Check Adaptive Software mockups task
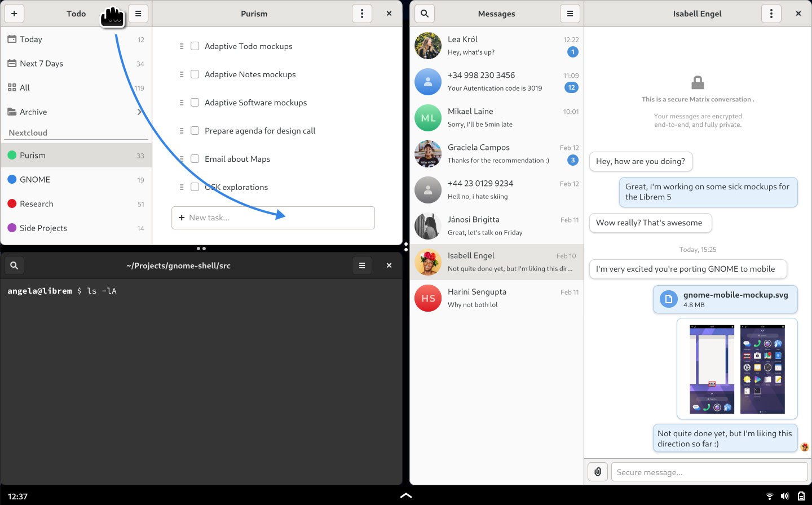The width and height of the screenshot is (812, 505). pyautogui.click(x=195, y=103)
